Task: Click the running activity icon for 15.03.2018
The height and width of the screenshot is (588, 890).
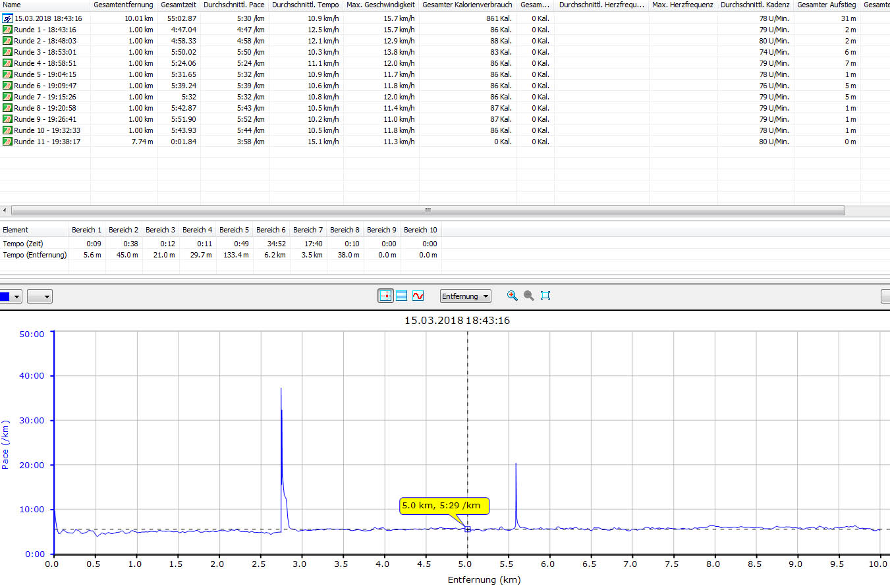Action: point(7,18)
